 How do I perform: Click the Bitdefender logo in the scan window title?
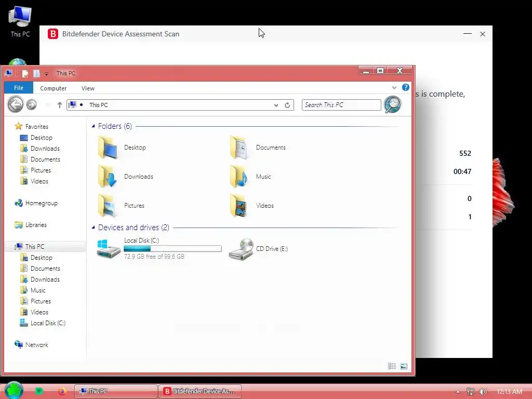click(x=53, y=34)
